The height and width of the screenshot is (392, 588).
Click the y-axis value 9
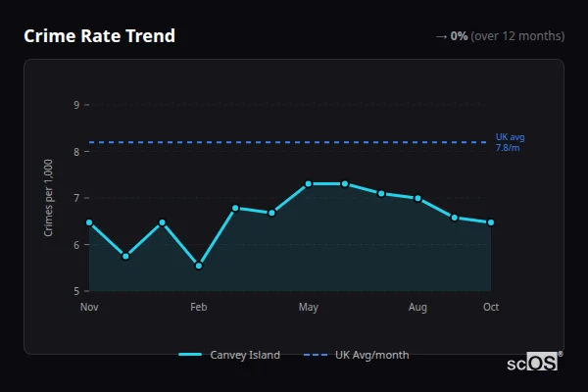tap(76, 105)
